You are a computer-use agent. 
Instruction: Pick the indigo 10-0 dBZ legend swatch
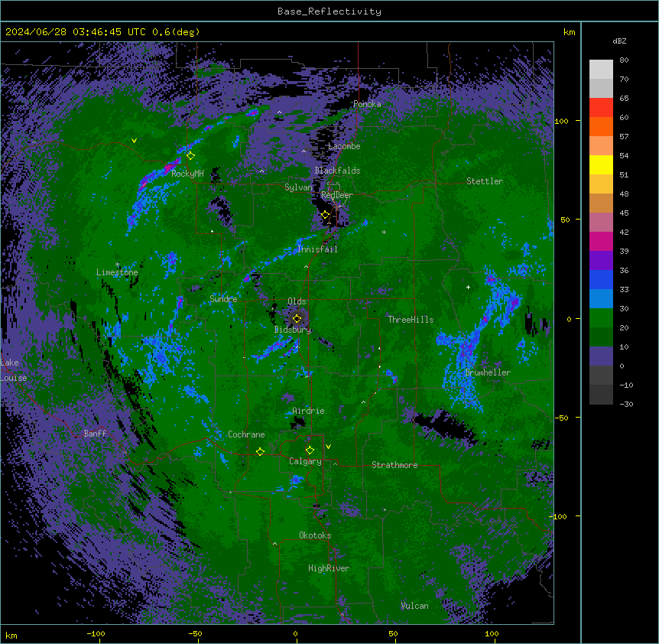(x=601, y=356)
